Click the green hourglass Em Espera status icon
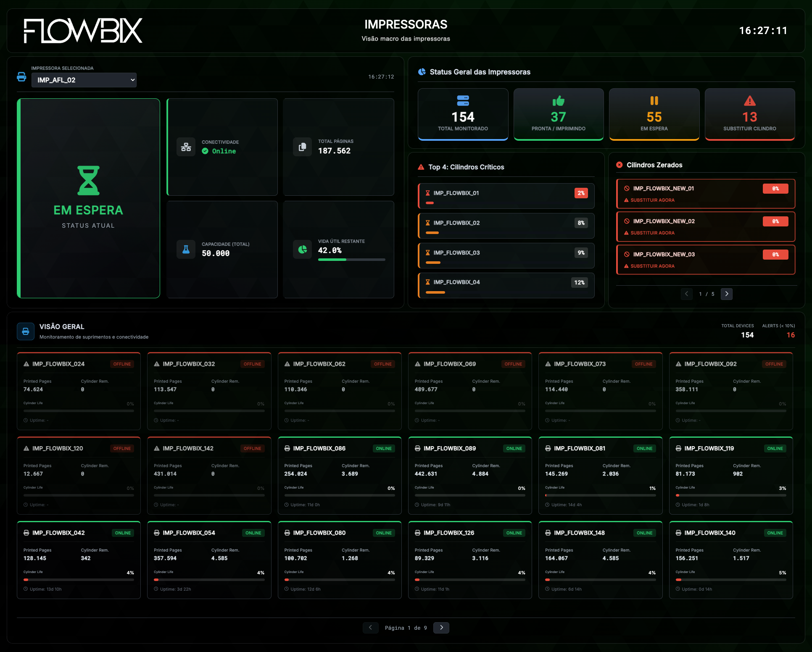Screen dimensions: 812x652 pyautogui.click(x=88, y=181)
